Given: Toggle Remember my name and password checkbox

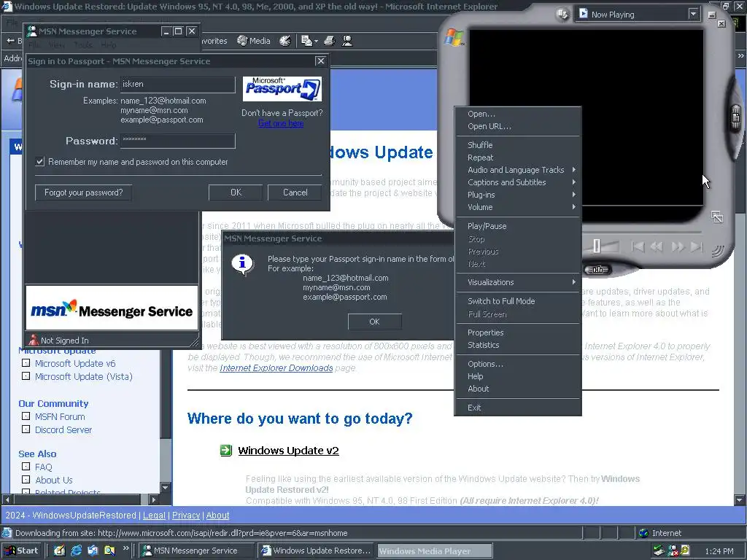Looking at the screenshot, I should pos(40,162).
